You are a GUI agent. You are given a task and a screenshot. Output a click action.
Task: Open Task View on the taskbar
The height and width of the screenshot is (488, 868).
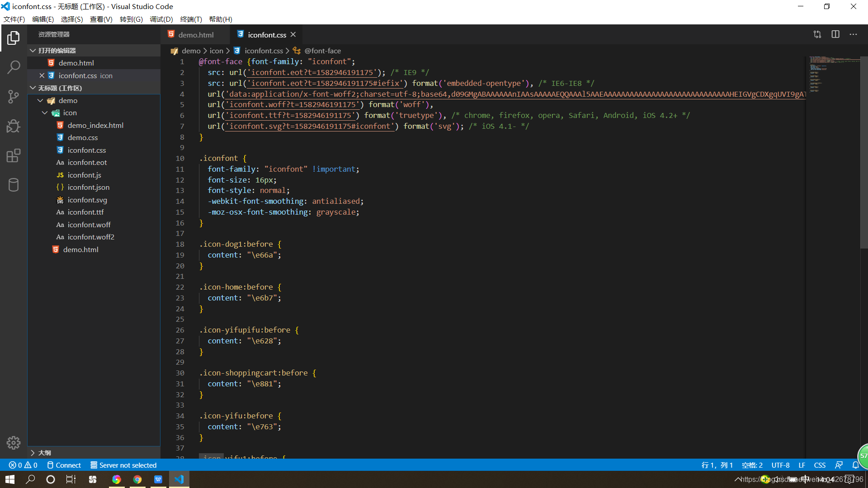pos(71,479)
